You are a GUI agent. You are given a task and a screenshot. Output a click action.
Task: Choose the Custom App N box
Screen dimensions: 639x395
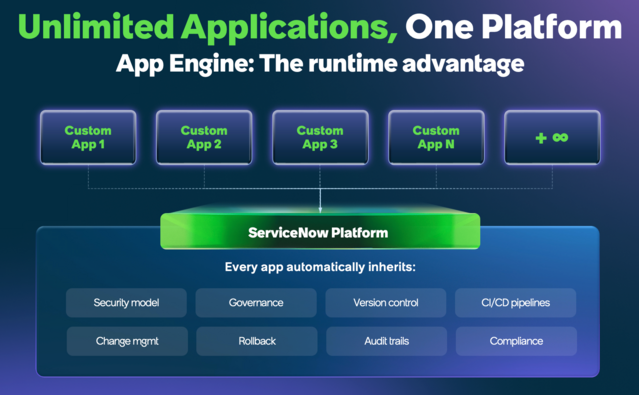coord(436,137)
